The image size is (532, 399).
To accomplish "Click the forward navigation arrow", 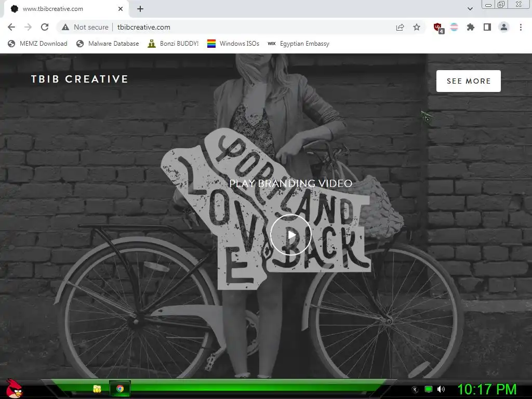I will tap(28, 27).
